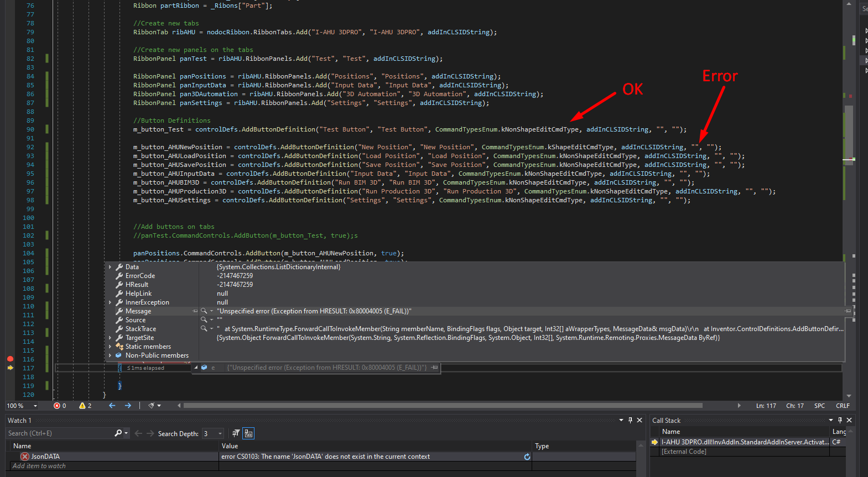Click the Watch window pin filter icon
The width and height of the screenshot is (868, 477).
[236, 433]
